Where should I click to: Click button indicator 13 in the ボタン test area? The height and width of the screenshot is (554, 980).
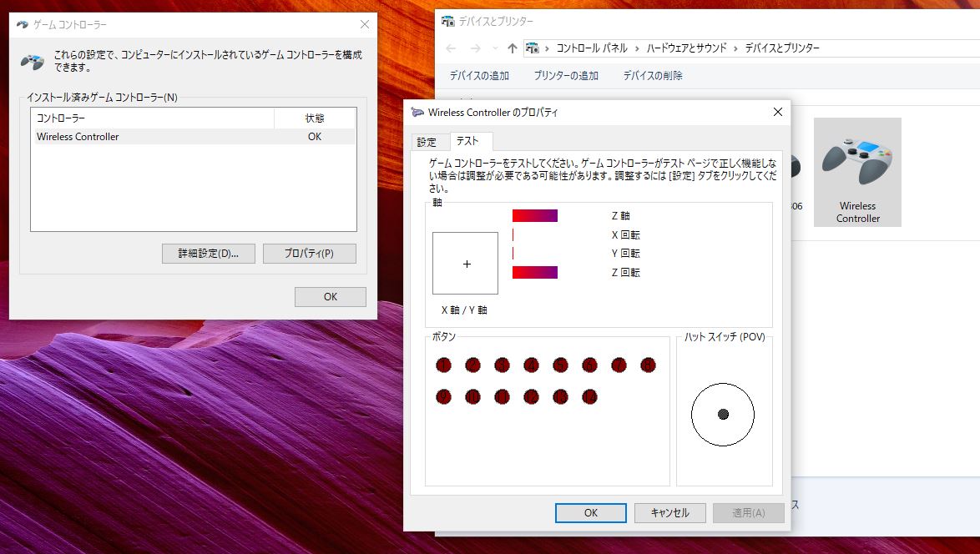[x=561, y=396]
